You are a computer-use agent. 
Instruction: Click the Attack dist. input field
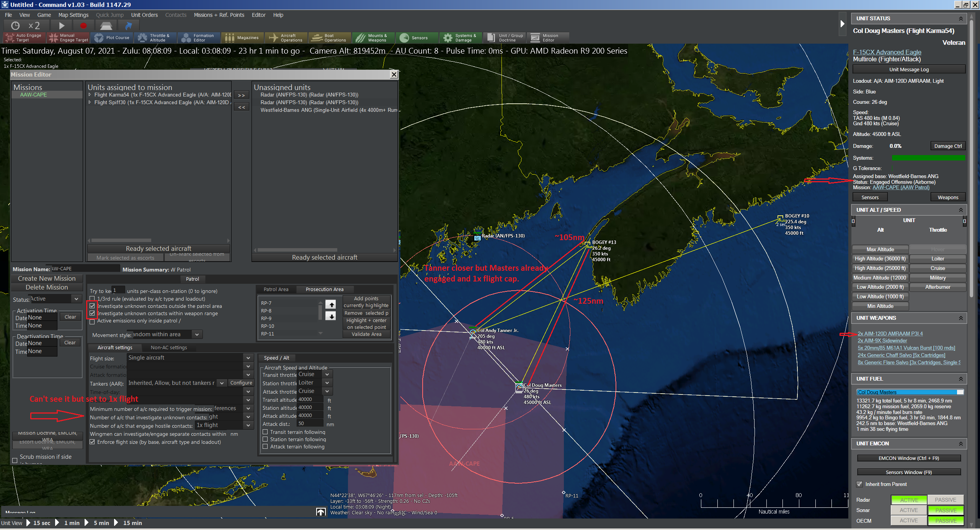tap(310, 424)
